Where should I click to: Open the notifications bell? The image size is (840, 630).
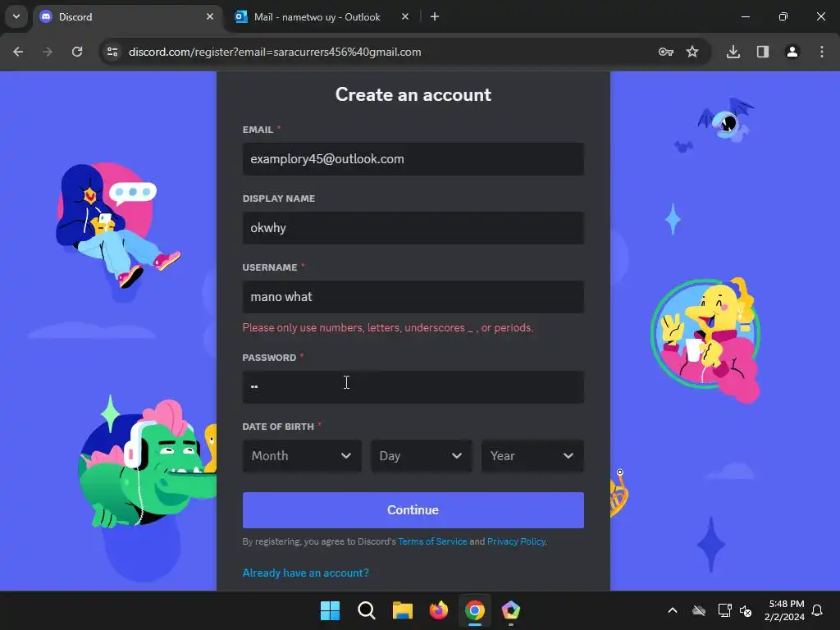pyautogui.click(x=817, y=610)
